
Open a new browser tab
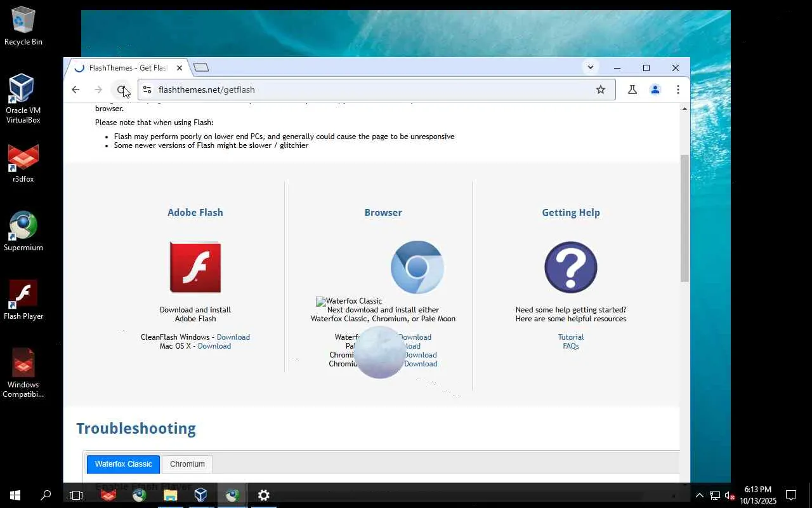click(201, 67)
